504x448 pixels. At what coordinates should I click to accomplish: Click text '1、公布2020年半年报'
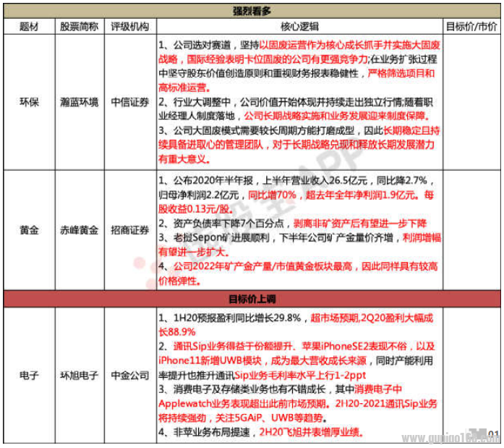tap(205, 180)
